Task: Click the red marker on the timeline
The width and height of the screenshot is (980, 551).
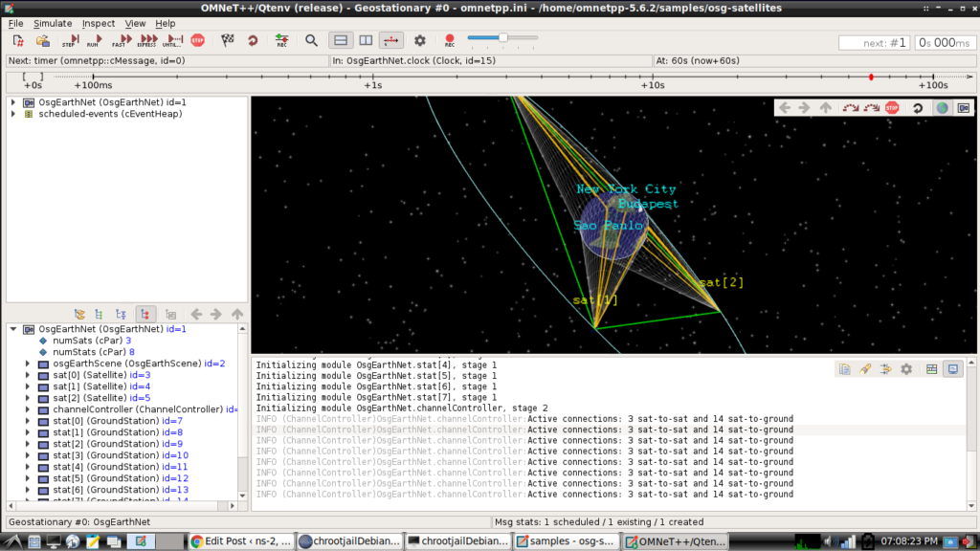Action: [871, 77]
